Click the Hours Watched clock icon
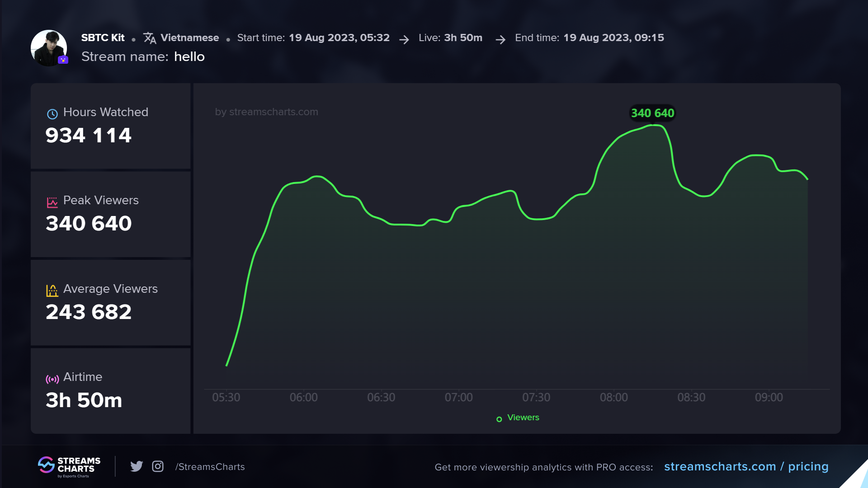The height and width of the screenshot is (488, 868). pos(52,114)
